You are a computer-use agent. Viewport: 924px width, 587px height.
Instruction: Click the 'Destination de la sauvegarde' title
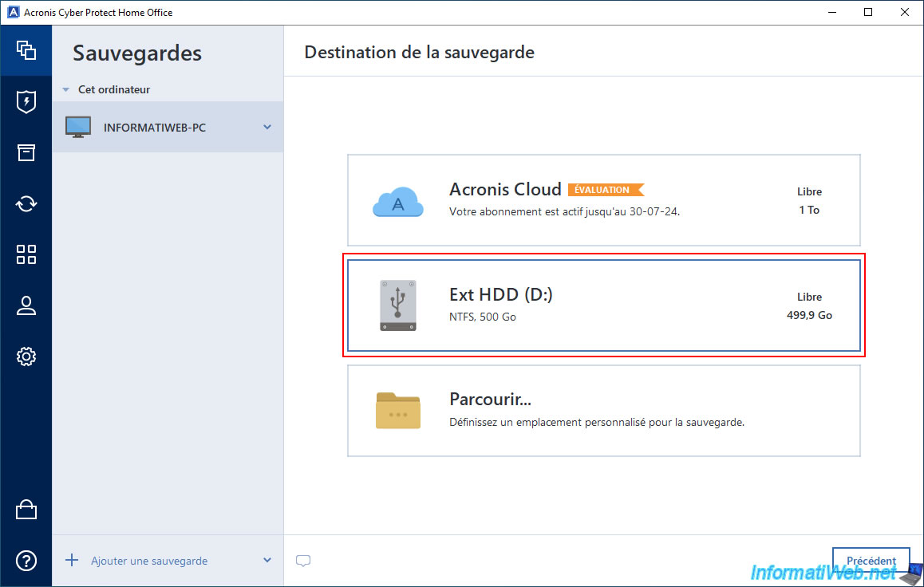click(x=419, y=53)
